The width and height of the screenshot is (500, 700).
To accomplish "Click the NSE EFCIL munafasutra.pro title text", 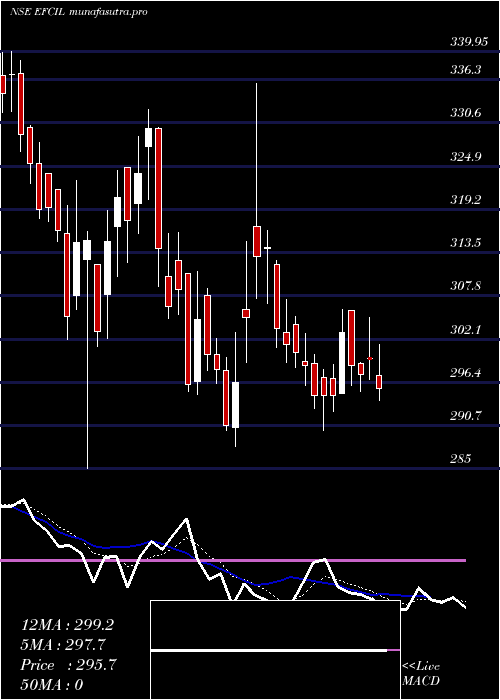I will (x=79, y=12).
